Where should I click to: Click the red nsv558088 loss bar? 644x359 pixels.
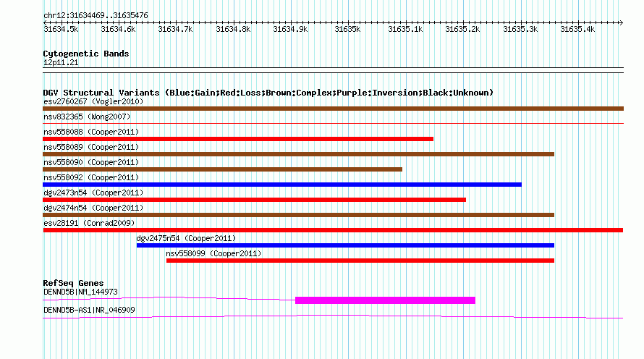point(238,139)
